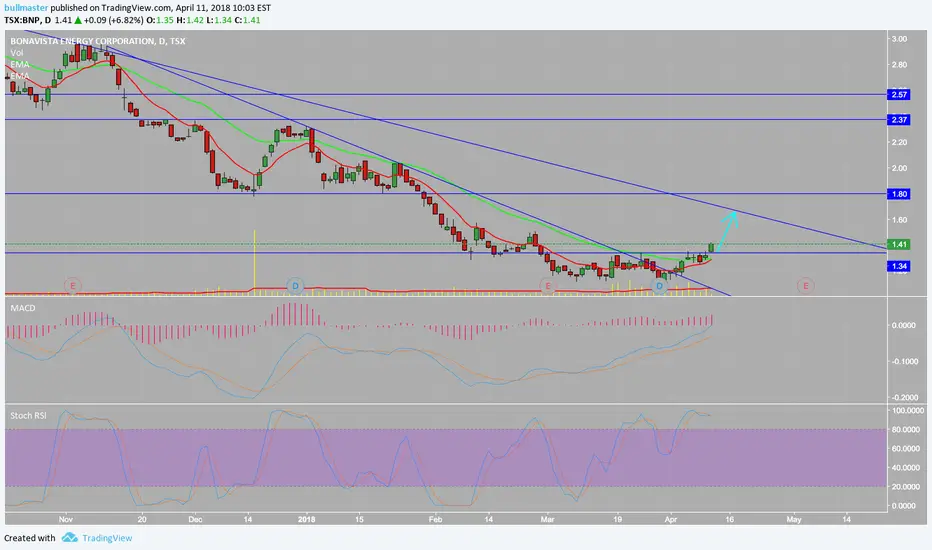Select the 2.37 horizontal line price label
The height and width of the screenshot is (550, 932).
click(898, 120)
